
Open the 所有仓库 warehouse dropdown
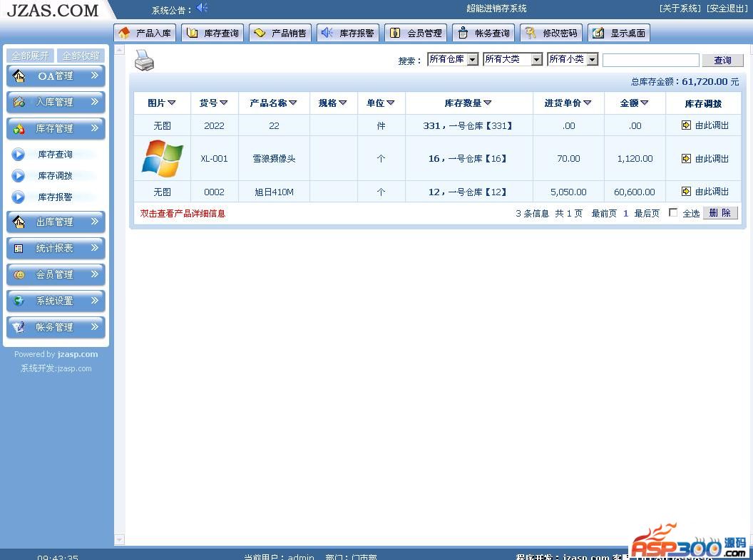(x=453, y=59)
